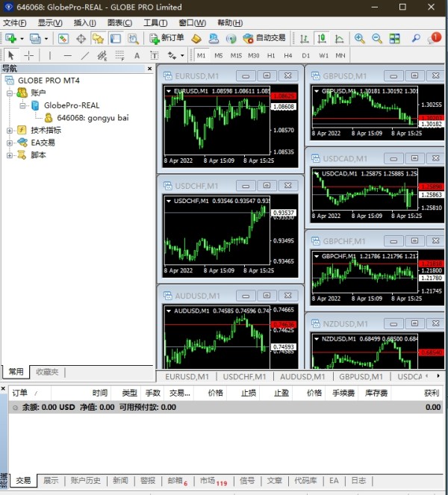The height and width of the screenshot is (495, 448).
Task: Collapse the GlobePro-REAL server node
Action: (22, 106)
